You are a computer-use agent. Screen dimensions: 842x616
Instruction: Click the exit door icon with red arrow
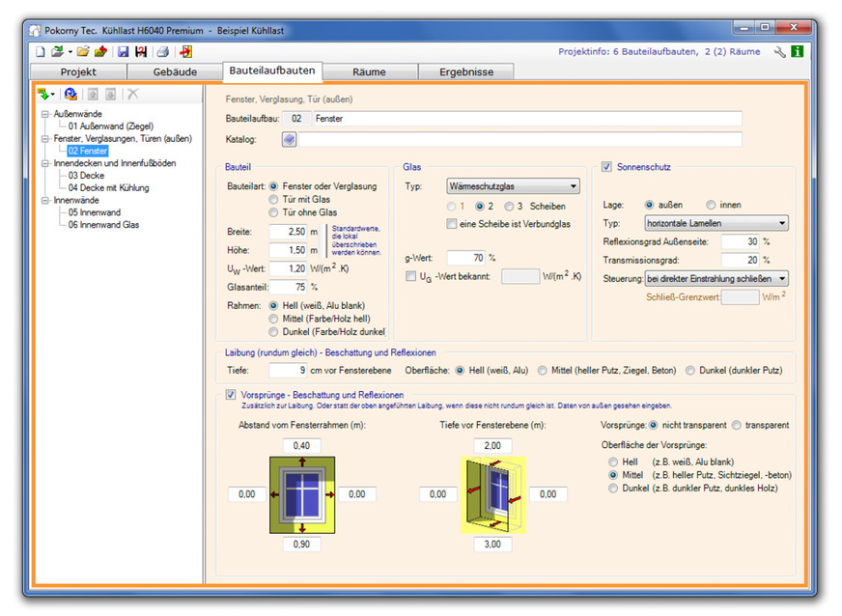(185, 51)
